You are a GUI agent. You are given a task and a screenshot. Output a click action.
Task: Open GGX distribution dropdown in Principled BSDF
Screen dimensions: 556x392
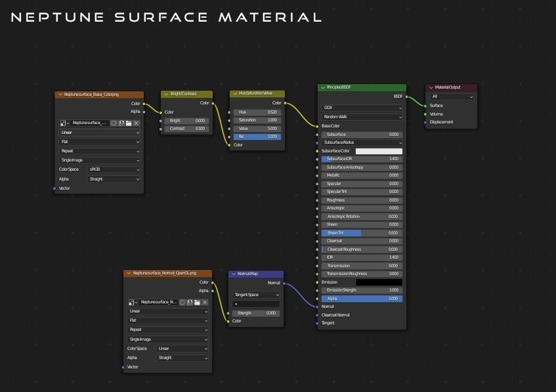pyautogui.click(x=362, y=108)
